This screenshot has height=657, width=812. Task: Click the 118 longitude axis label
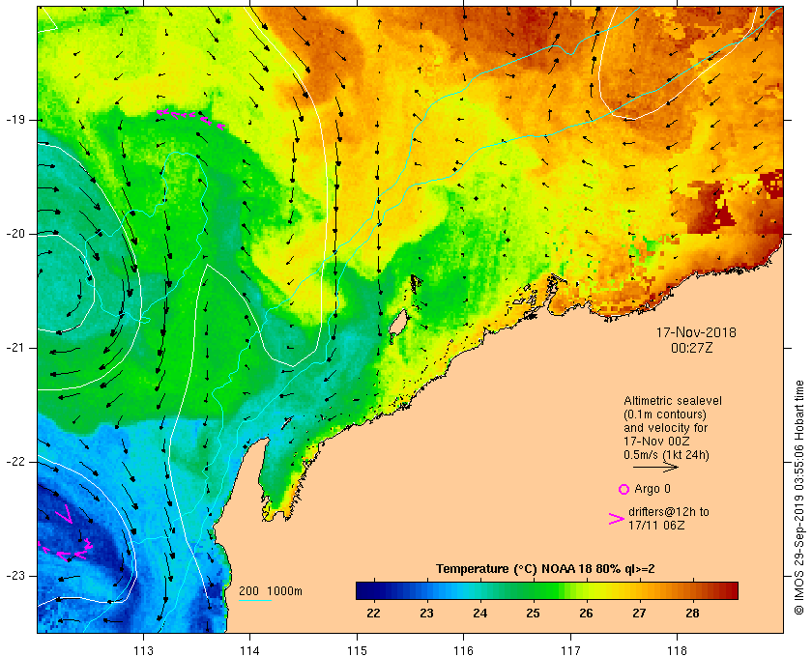tap(678, 651)
